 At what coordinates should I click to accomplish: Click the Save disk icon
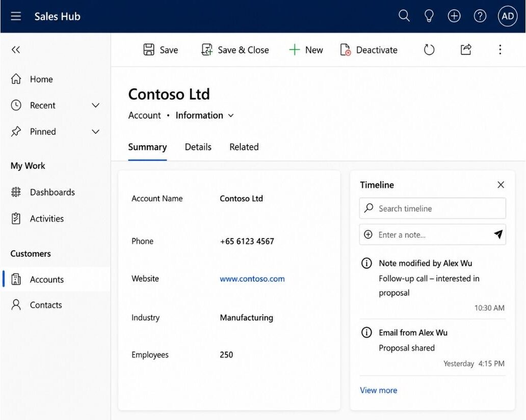click(149, 49)
